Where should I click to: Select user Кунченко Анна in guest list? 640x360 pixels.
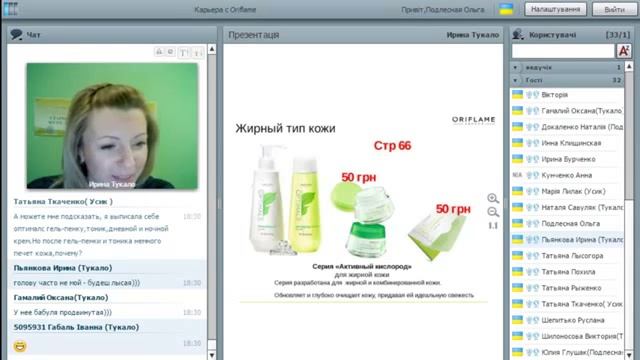[567, 175]
